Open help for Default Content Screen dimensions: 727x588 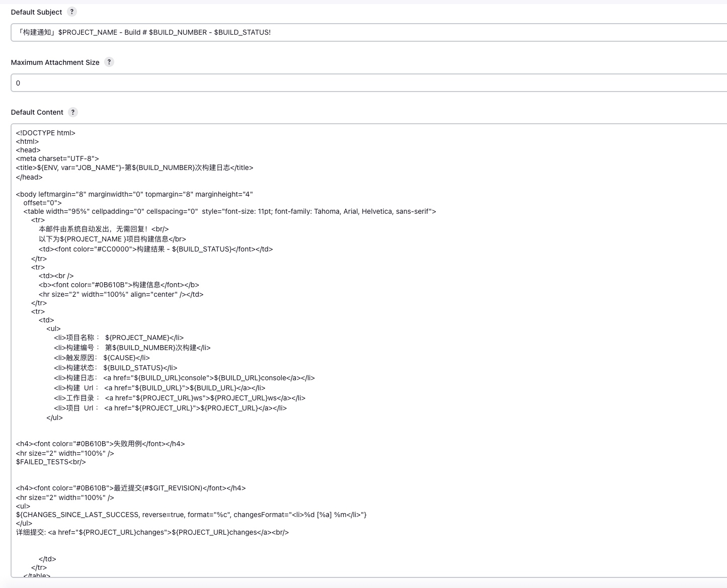(73, 112)
